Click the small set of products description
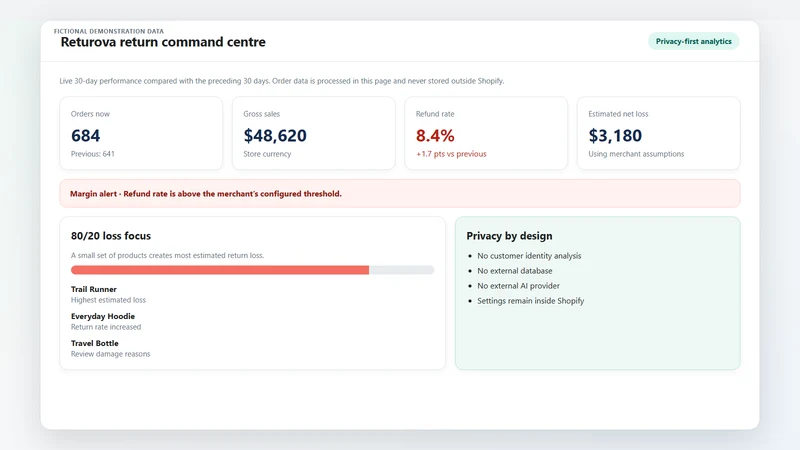Image resolution: width=800 pixels, height=450 pixels. pyautogui.click(x=167, y=255)
